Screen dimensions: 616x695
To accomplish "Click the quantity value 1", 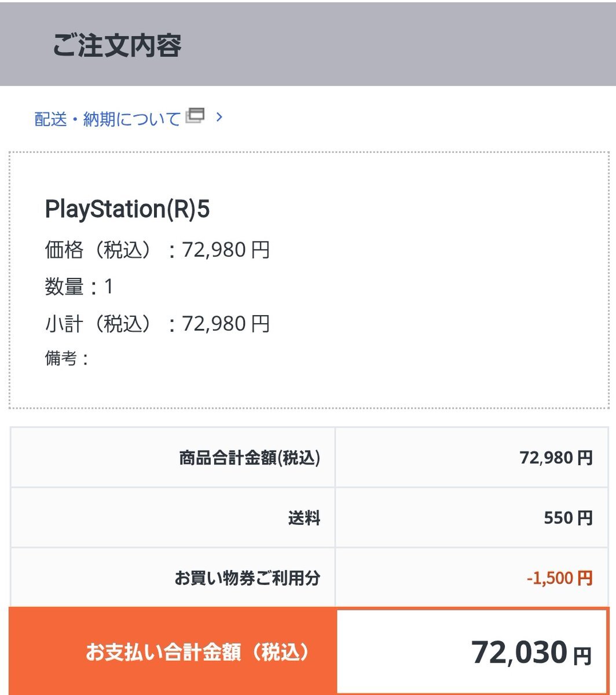I will pyautogui.click(x=108, y=287).
